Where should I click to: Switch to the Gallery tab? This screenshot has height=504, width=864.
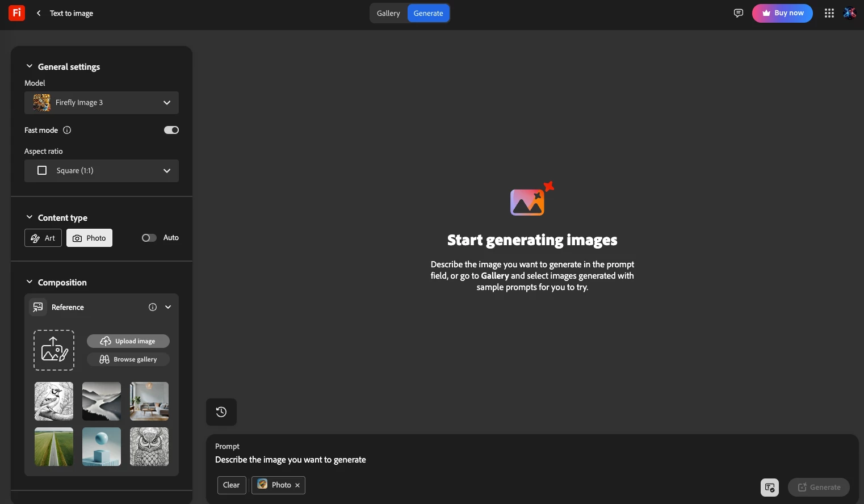(x=388, y=13)
